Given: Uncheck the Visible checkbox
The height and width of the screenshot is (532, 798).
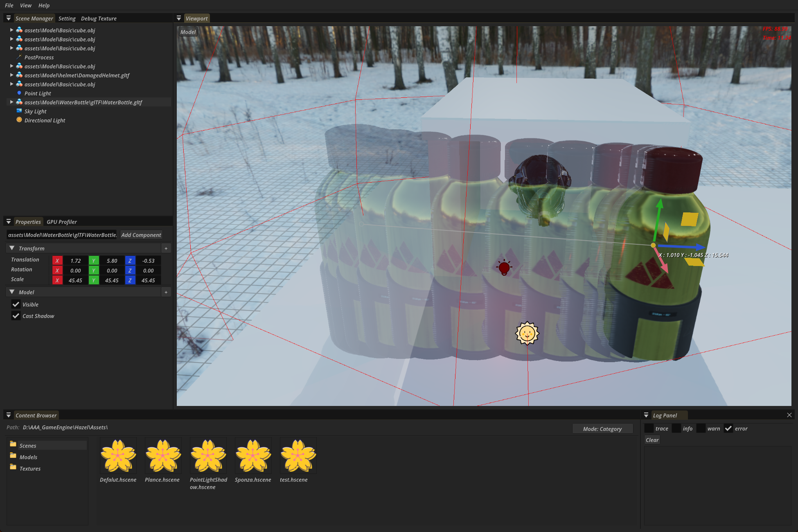Looking at the screenshot, I should 16,304.
